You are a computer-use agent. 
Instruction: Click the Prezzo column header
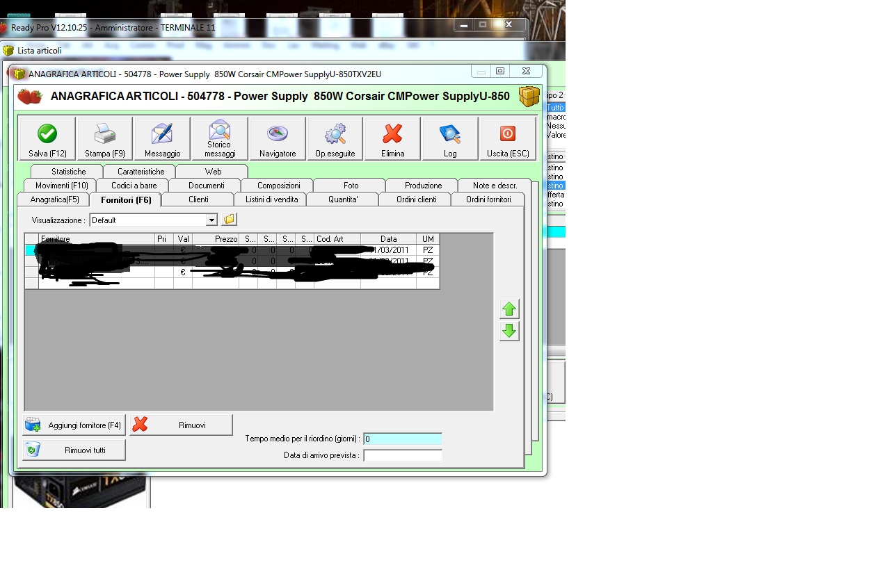[216, 238]
